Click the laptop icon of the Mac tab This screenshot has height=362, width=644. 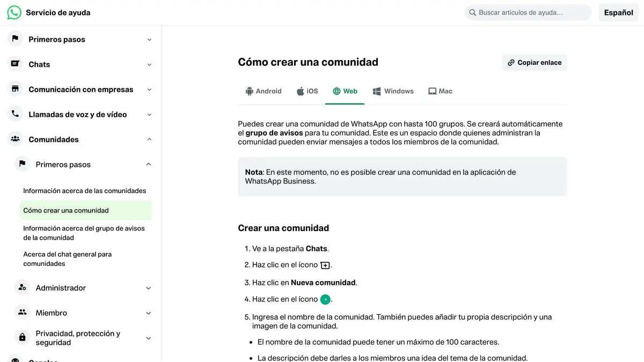[432, 91]
